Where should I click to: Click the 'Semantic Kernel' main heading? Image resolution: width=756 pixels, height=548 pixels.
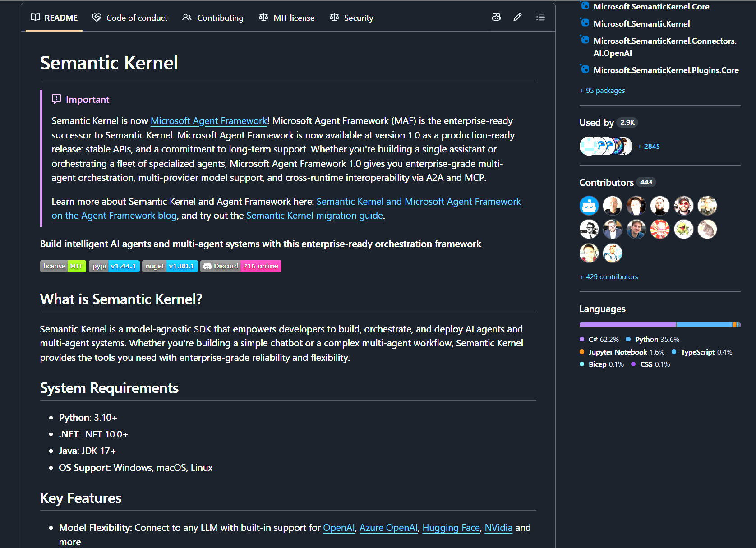point(109,63)
